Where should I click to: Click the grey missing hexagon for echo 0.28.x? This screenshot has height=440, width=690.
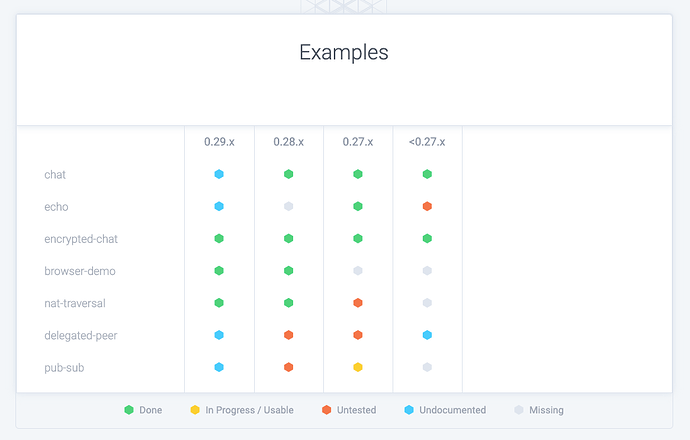coord(289,206)
